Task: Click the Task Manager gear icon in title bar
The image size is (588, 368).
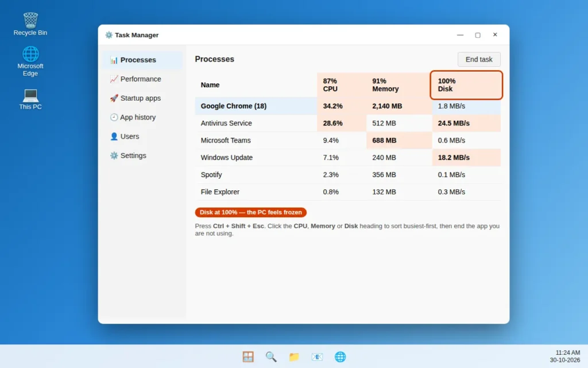Action: (x=109, y=35)
